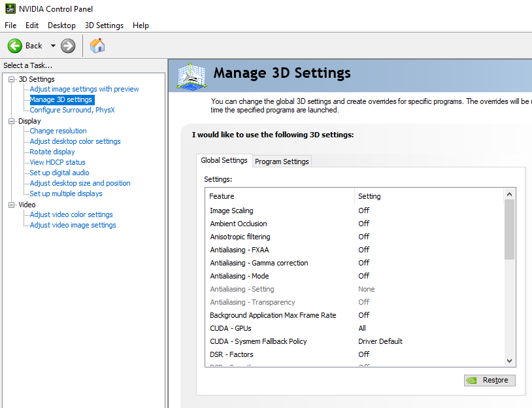Image resolution: width=532 pixels, height=408 pixels.
Task: Open Set up multiple displays
Action: click(x=66, y=194)
